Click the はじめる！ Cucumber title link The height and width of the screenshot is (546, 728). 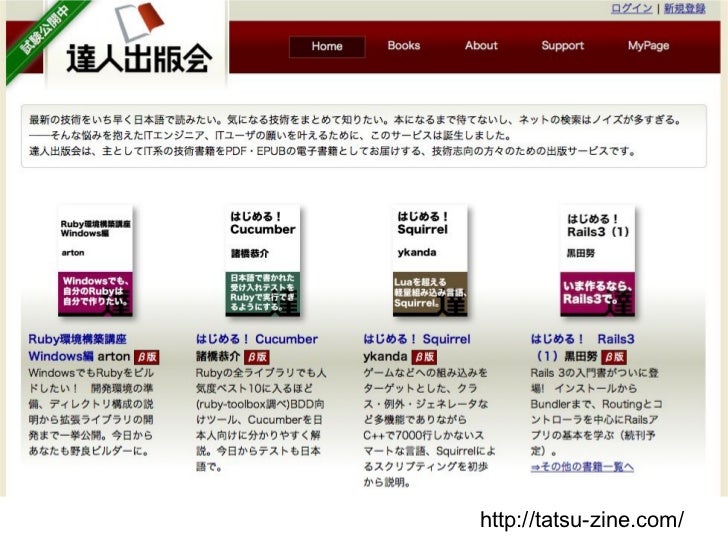[257, 339]
